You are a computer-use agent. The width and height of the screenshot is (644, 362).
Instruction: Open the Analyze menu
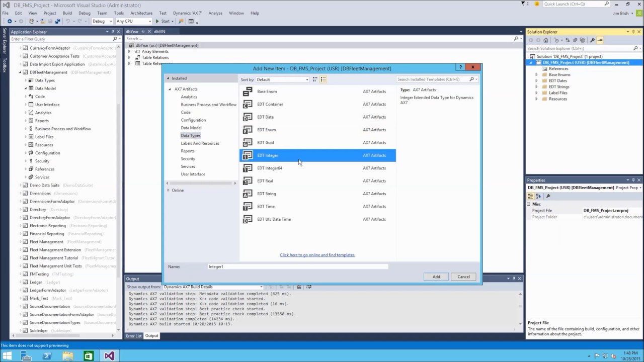[215, 13]
